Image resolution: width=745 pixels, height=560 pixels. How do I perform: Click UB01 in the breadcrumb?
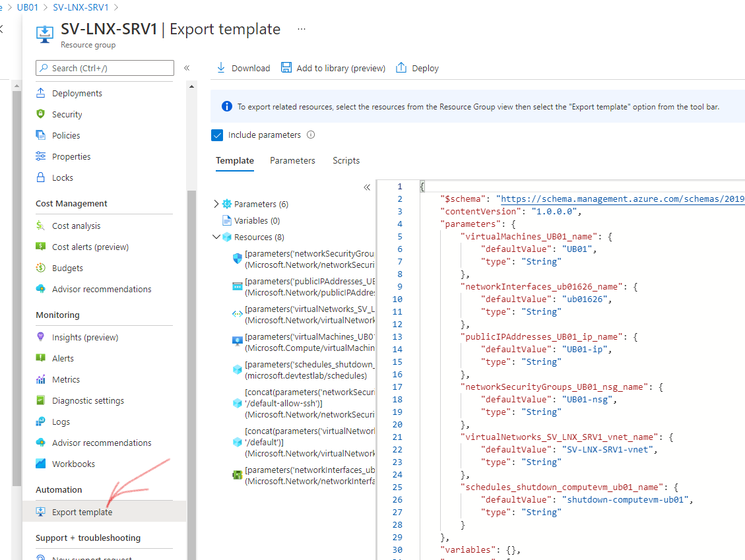pos(28,7)
